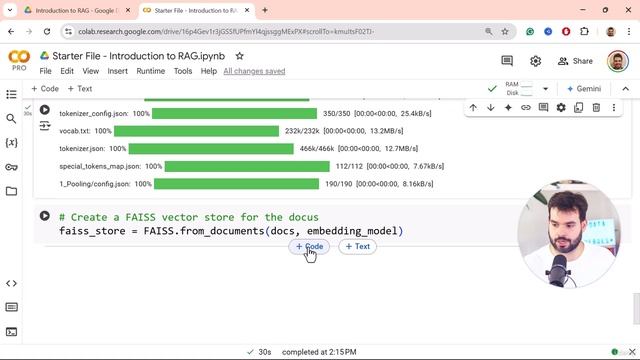Add a text cell from top toolbar
Image resolution: width=640 pixels, height=360 pixels.
(80, 89)
